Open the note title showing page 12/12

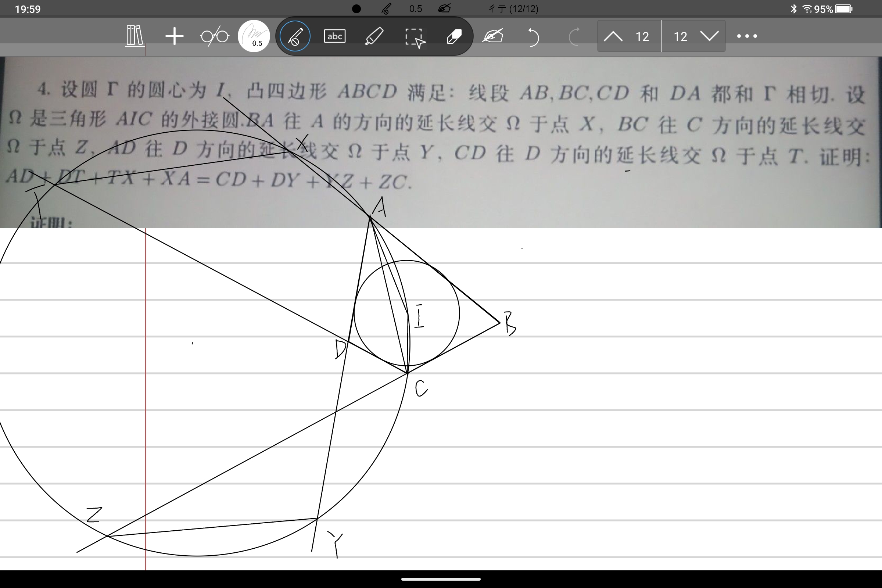[513, 8]
